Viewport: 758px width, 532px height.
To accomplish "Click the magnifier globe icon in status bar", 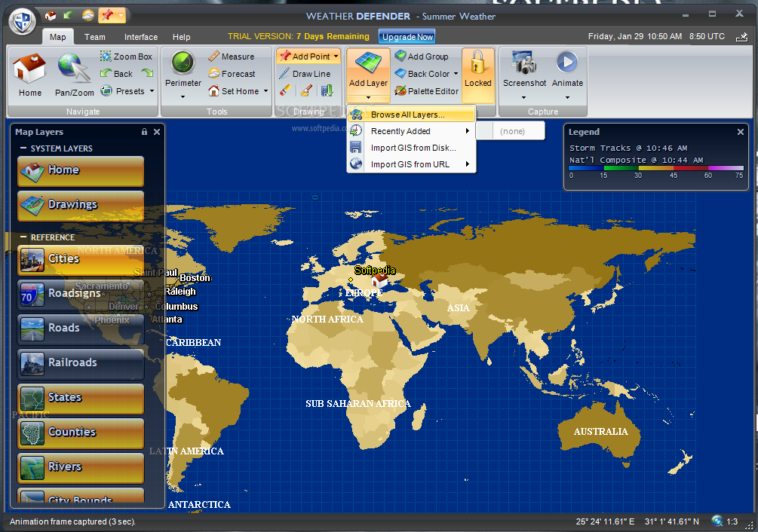I will click(x=717, y=521).
